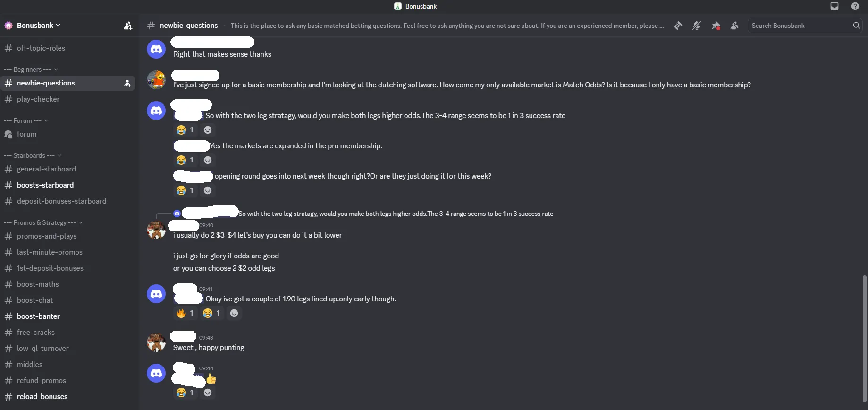Screen dimensions: 868x410
Task: Click the Bonusbank server icon in sidebar
Action: click(x=8, y=25)
